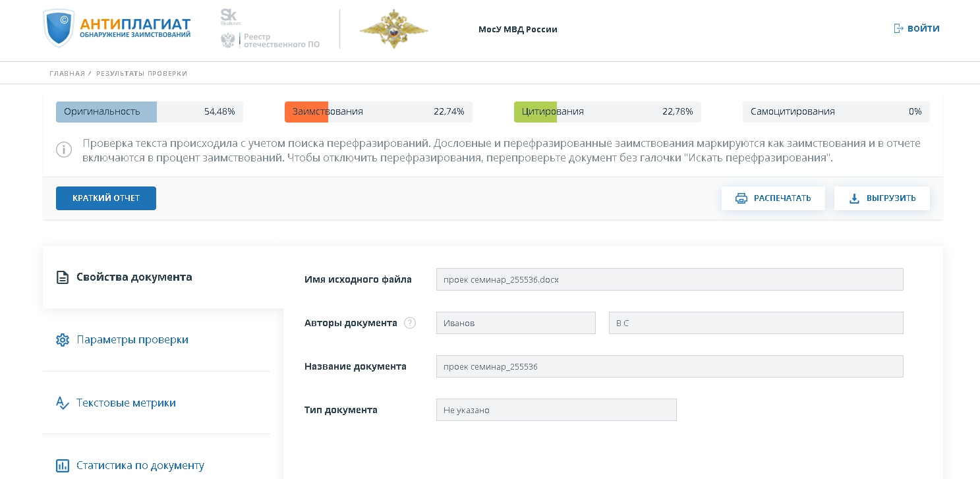The image size is (980, 479).
Task: Click the gear icon for Параметры проверки
Action: pos(63,340)
